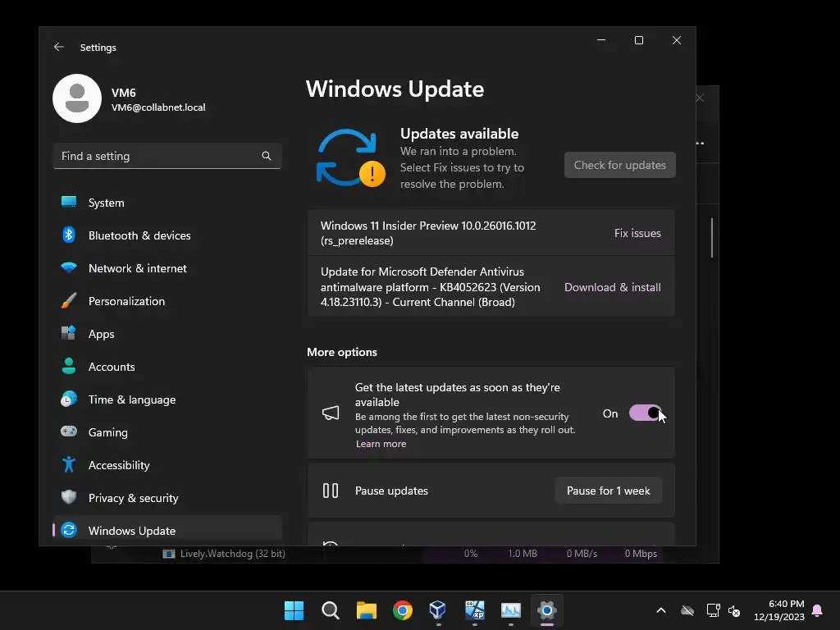Click the scrollbar in the background window
The image size is (840, 630).
[712, 237]
